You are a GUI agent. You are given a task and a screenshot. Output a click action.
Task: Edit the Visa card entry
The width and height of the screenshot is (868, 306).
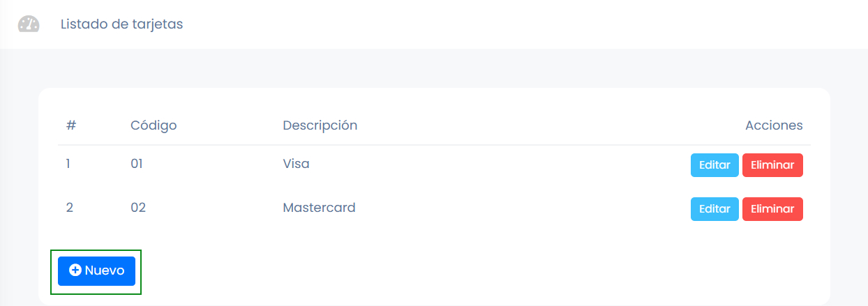(714, 165)
